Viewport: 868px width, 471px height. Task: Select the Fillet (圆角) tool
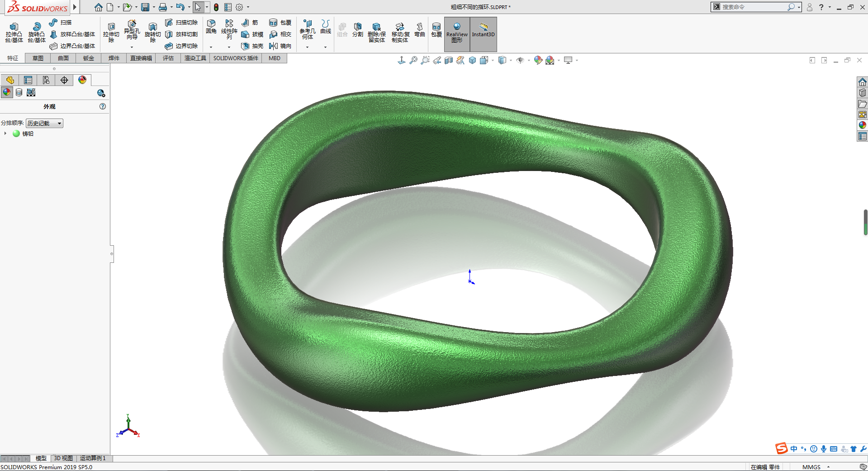[211, 27]
